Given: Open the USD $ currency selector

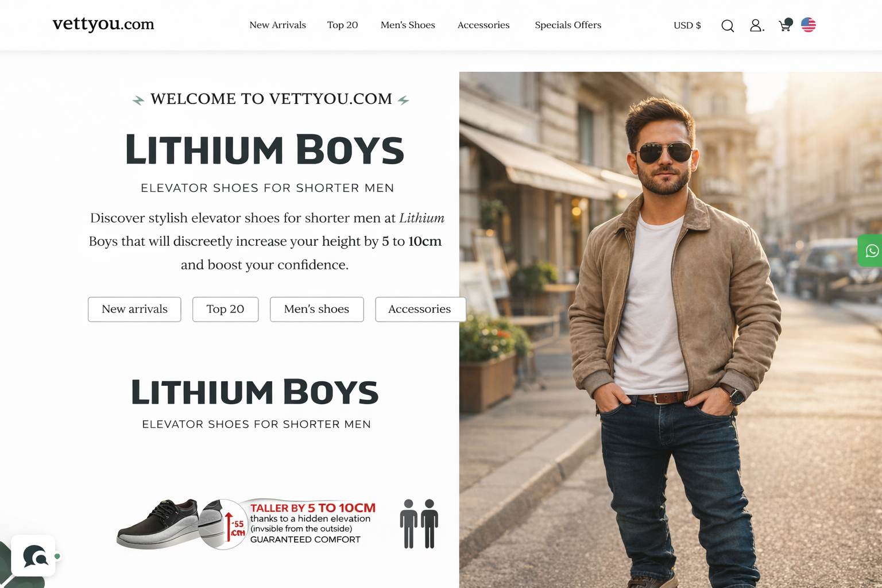Looking at the screenshot, I should [x=687, y=25].
